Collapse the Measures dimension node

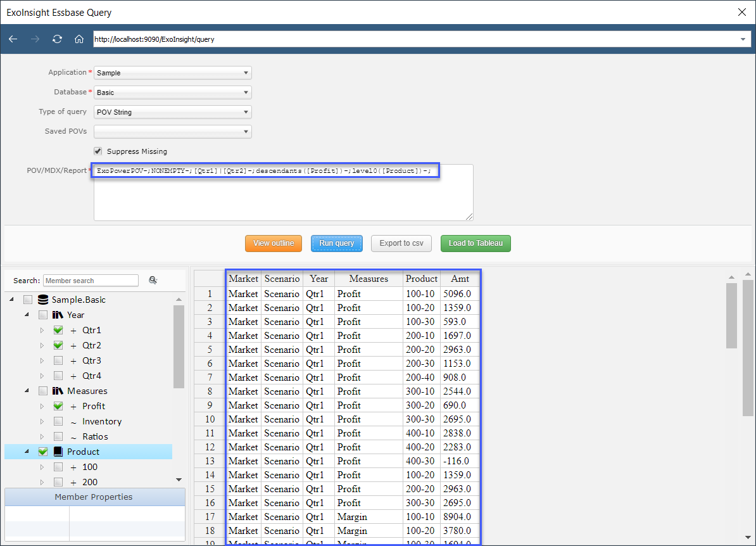coord(27,391)
